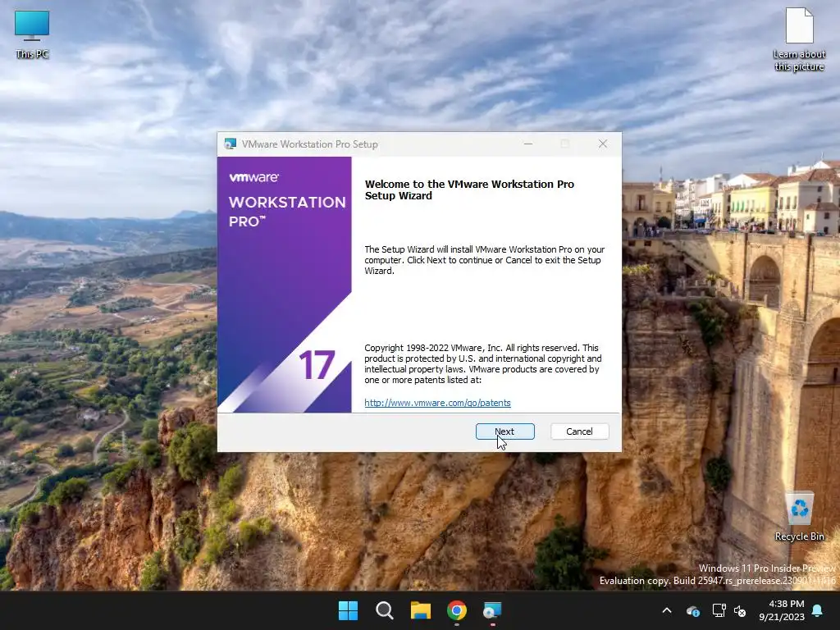Select Learn about this picture icon
Viewport: 840px width, 630px height.
pos(799,39)
